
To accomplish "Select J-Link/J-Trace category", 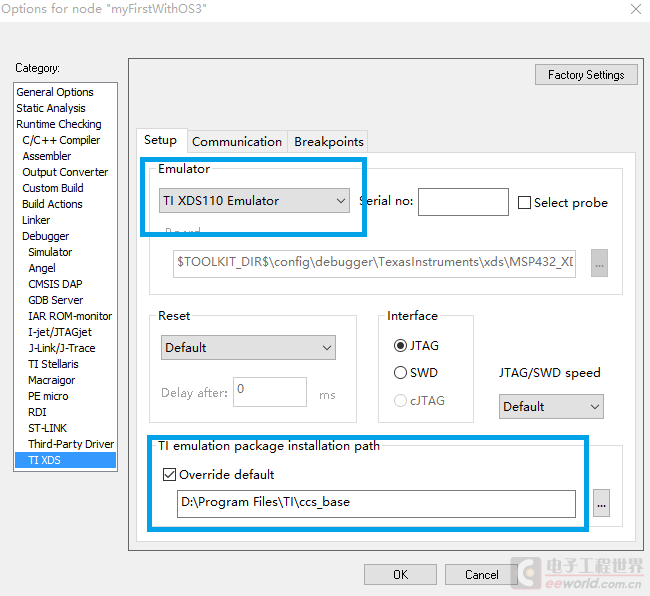I will [61, 348].
